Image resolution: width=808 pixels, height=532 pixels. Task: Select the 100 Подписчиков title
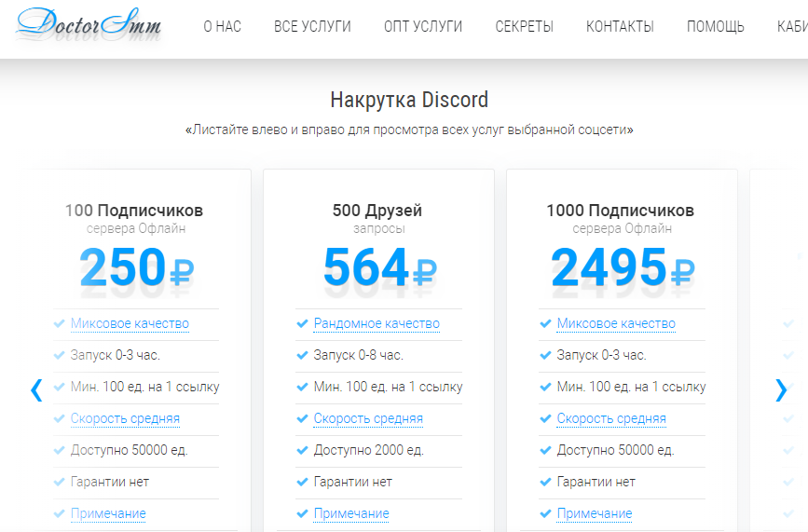coord(134,211)
